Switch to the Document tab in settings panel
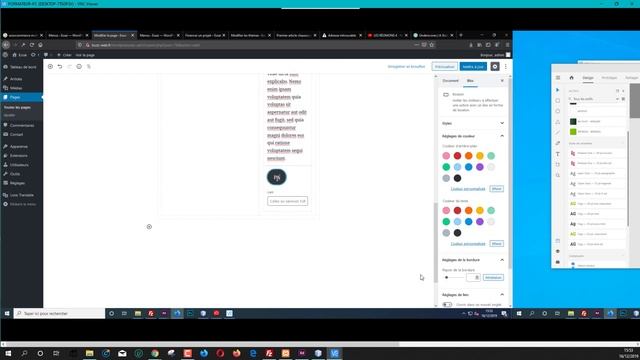The image size is (640, 360). pos(451,81)
